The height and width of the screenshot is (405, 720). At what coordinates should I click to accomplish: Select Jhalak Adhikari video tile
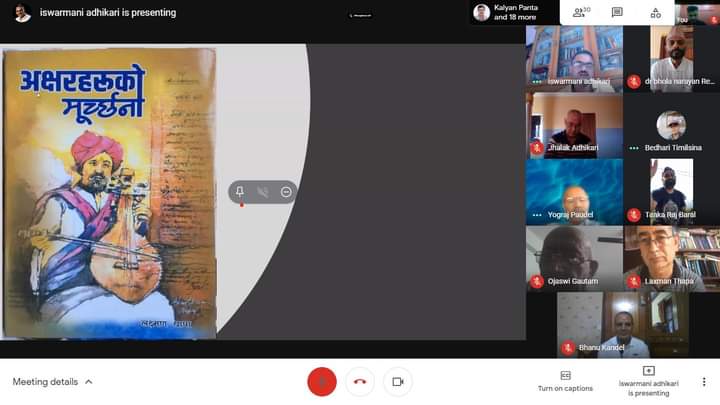click(x=574, y=126)
